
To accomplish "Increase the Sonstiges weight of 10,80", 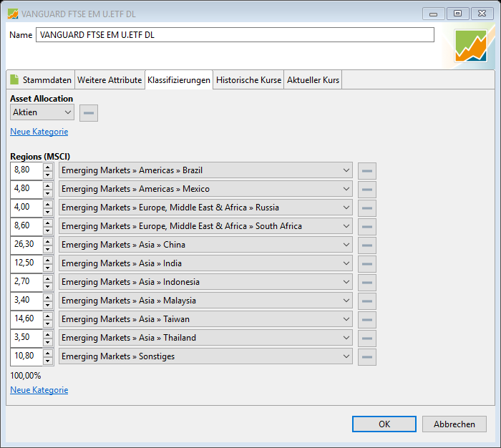I will (x=48, y=352).
